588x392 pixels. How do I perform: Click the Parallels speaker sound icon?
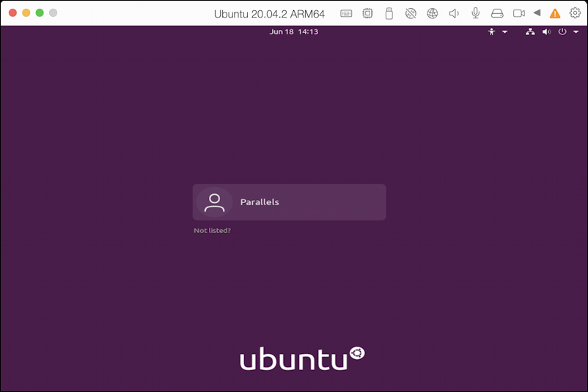point(454,13)
